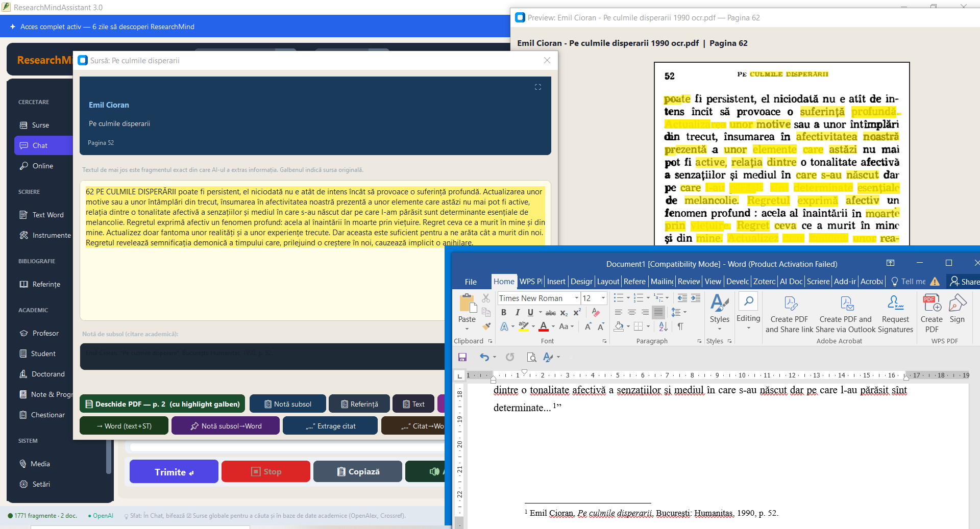Toggle Align Left in Word paragraph group
This screenshot has height=529, width=980.
[618, 312]
